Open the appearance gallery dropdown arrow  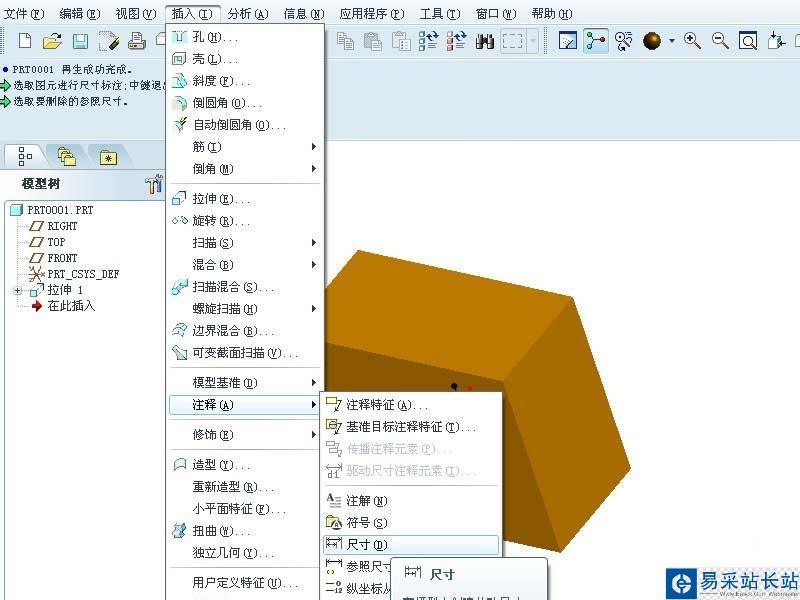click(672, 41)
